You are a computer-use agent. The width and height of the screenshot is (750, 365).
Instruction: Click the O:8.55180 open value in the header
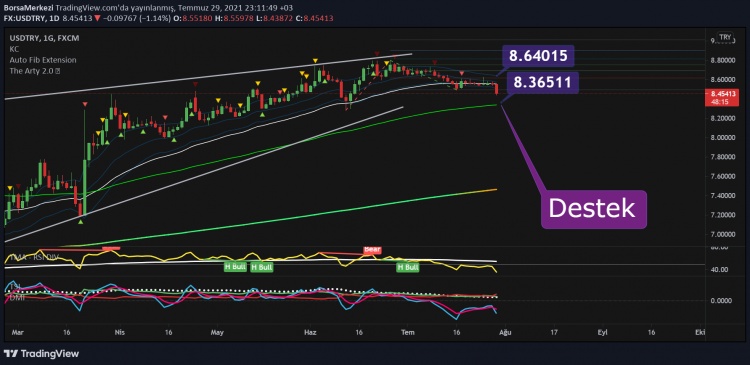(192, 18)
